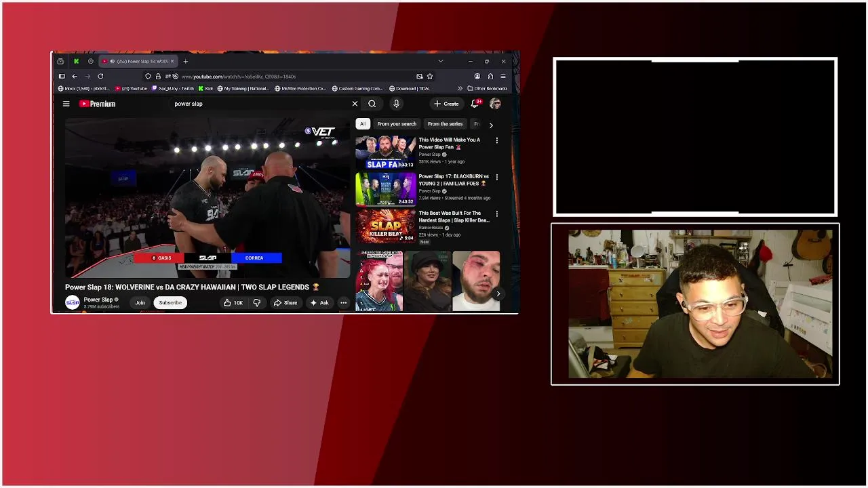The width and height of the screenshot is (868, 488).
Task: Select the 'From your search' chip
Action: pos(397,124)
